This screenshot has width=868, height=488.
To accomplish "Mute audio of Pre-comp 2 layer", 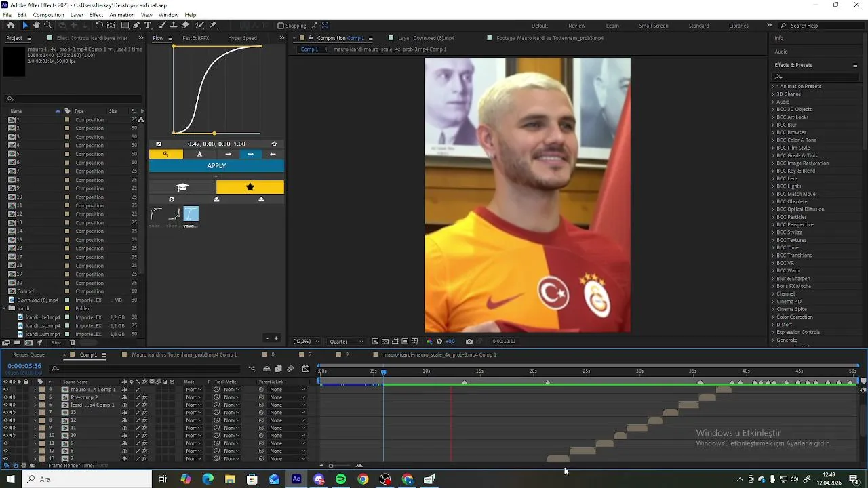I will pyautogui.click(x=12, y=397).
